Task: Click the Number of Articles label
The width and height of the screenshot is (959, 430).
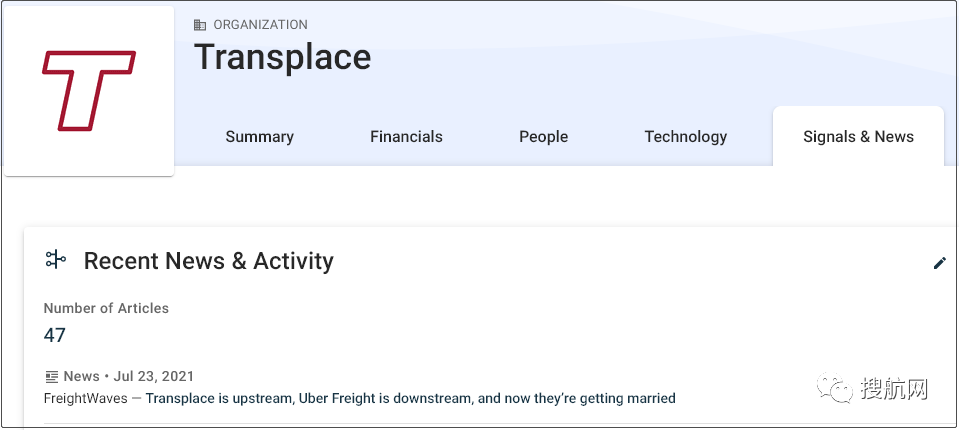Action: (x=106, y=308)
